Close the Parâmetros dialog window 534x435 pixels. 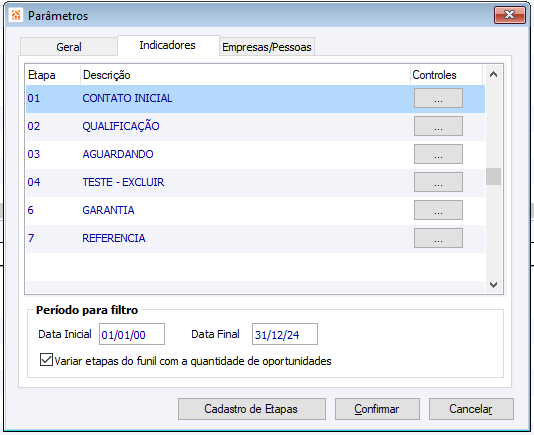[x=509, y=15]
